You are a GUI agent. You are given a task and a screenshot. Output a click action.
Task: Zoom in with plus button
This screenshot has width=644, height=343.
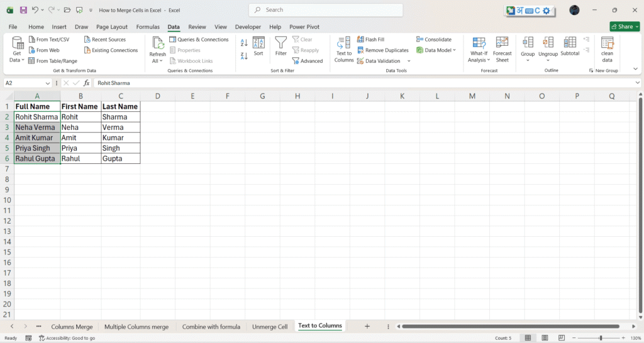pos(623,338)
